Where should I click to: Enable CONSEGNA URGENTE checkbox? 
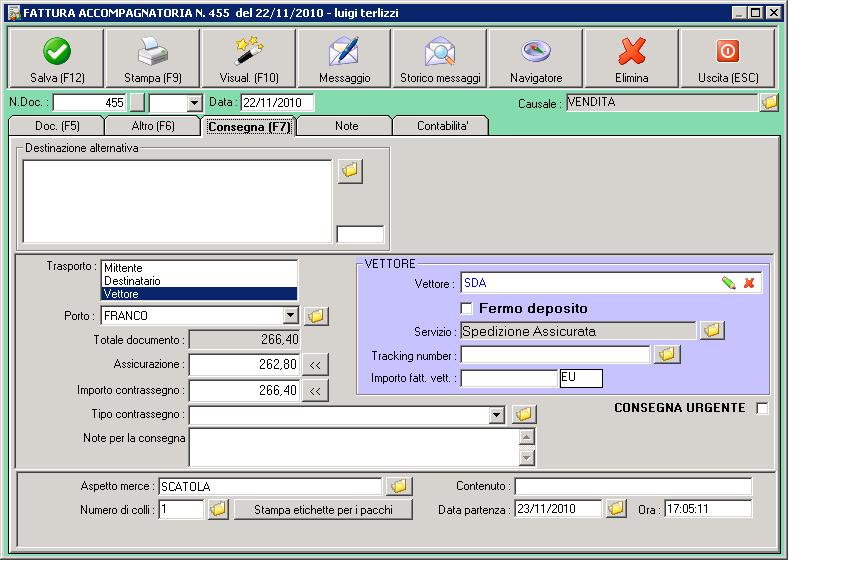pyautogui.click(x=762, y=408)
